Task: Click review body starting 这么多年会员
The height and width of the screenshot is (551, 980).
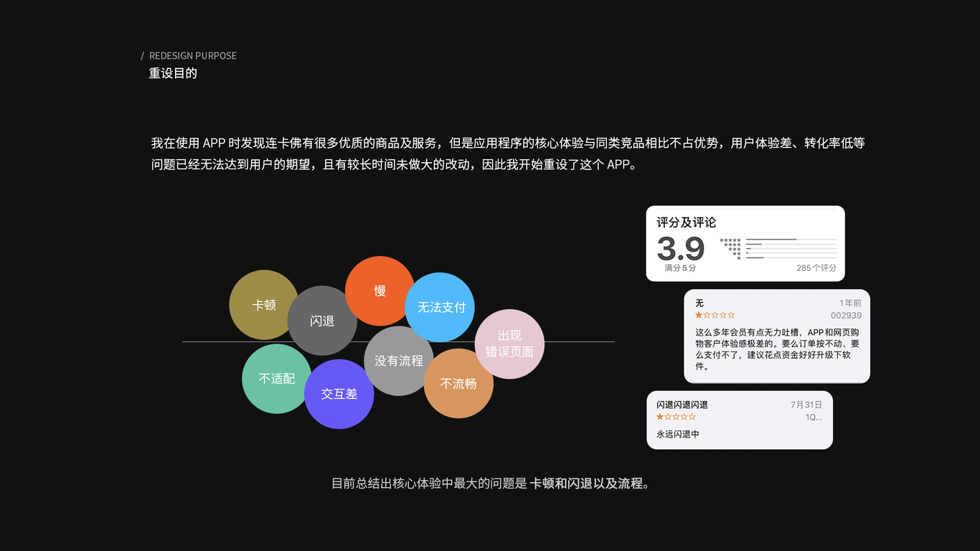Action: [777, 349]
